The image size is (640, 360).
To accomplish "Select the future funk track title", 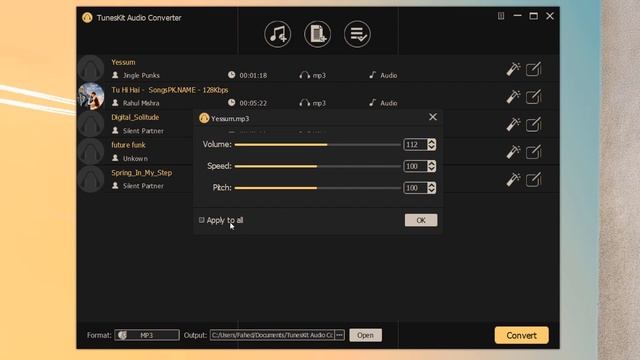I will [x=128, y=145].
